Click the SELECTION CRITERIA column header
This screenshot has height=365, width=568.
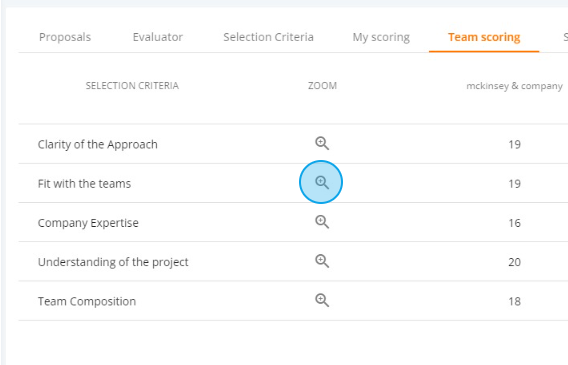point(132,86)
